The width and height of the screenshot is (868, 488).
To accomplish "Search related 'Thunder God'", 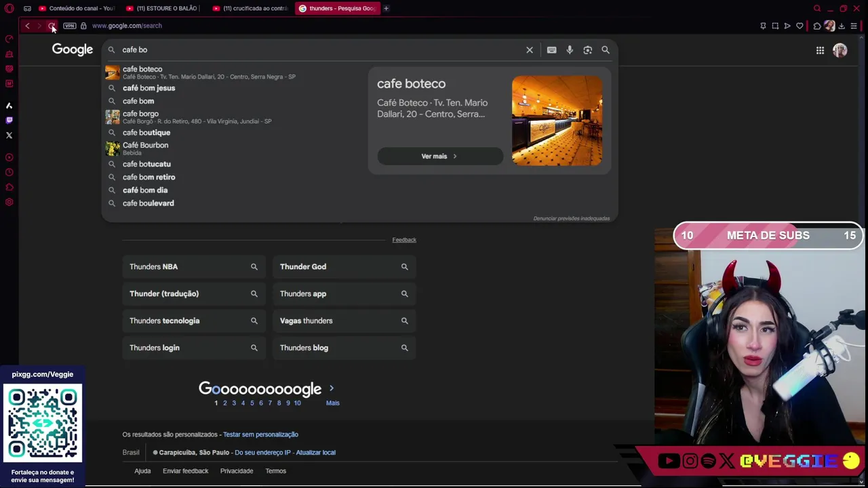I will point(344,267).
